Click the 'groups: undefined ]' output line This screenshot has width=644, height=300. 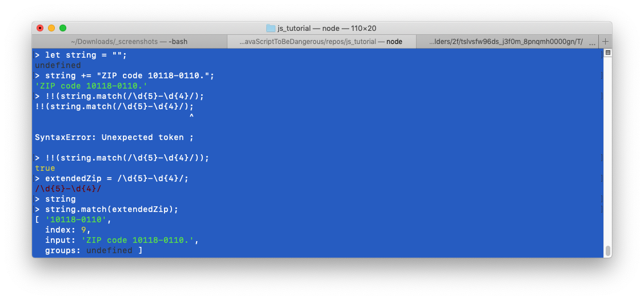[x=94, y=250]
